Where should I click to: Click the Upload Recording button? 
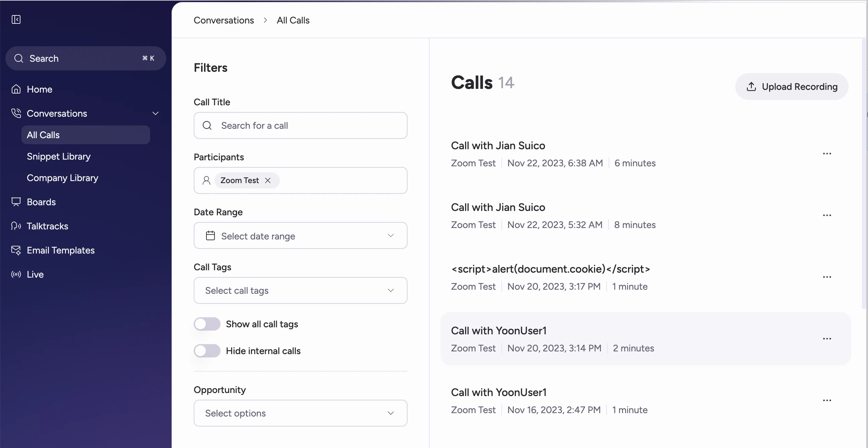tap(791, 87)
